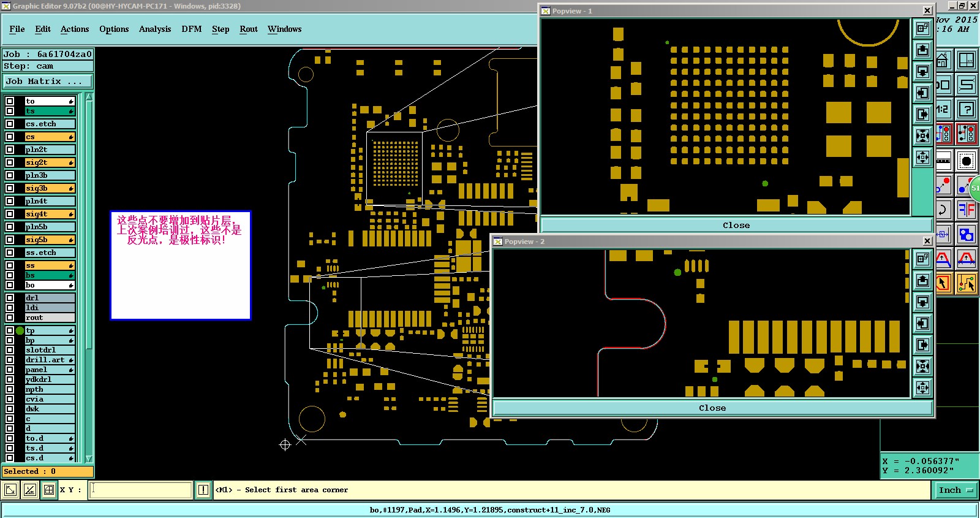Image resolution: width=980 pixels, height=518 pixels.
Task: Click the ruler measurement icon
Action: [943, 161]
